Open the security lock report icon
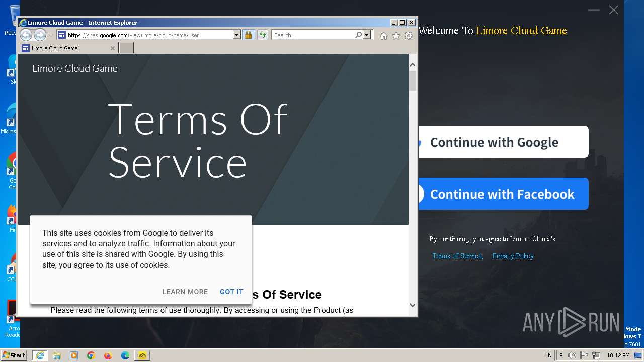The image size is (644, 362). point(248,35)
